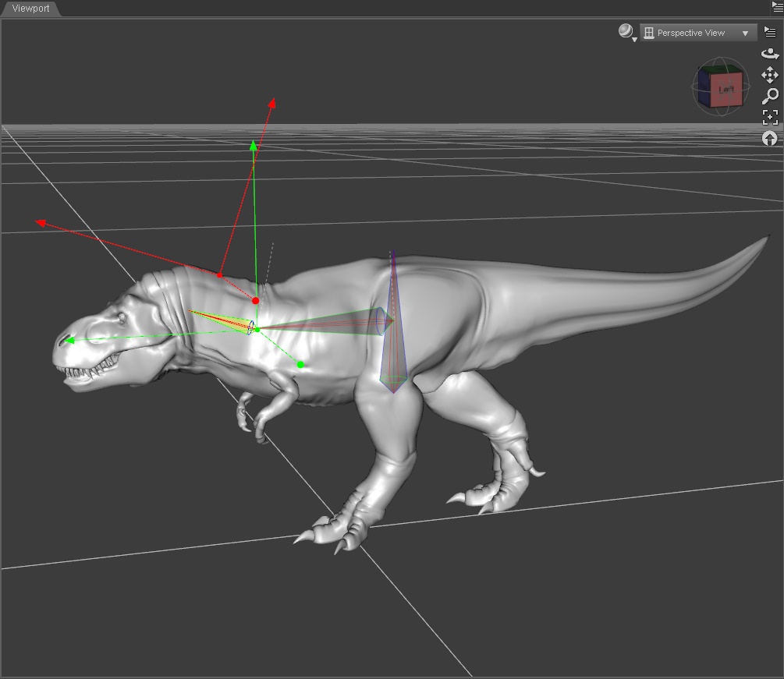Click the green upward gizmo arrow tip
The height and width of the screenshot is (679, 784).
tap(253, 145)
